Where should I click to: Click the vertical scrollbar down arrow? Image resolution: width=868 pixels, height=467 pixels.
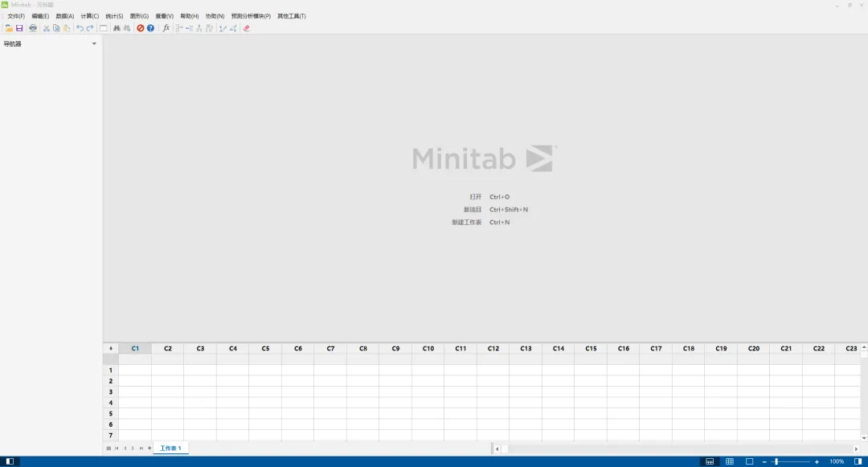(864, 438)
